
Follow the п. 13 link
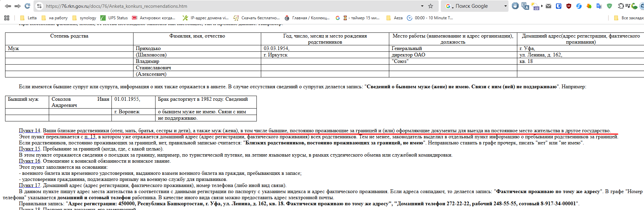90,137
